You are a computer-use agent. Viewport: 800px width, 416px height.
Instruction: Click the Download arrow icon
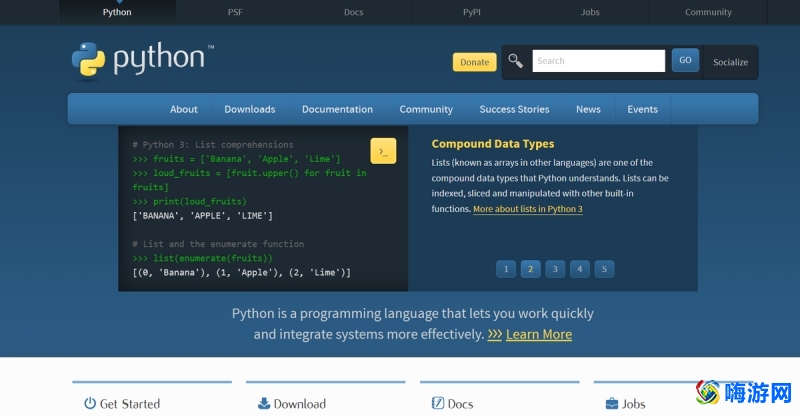264,403
